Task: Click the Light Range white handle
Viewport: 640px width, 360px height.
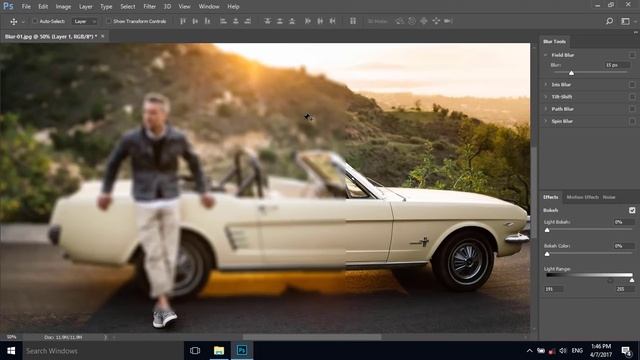Action: pyautogui.click(x=632, y=280)
